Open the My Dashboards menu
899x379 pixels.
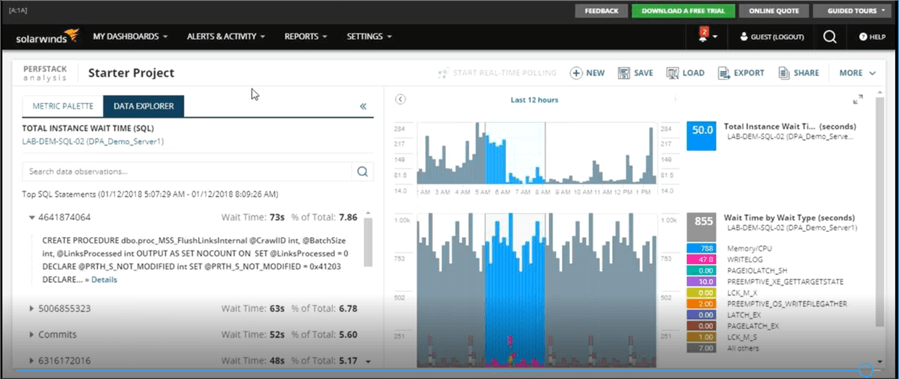click(130, 36)
